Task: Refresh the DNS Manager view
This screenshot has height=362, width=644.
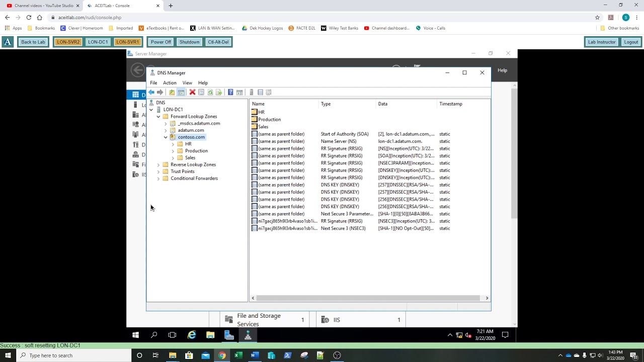Action: click(210, 93)
